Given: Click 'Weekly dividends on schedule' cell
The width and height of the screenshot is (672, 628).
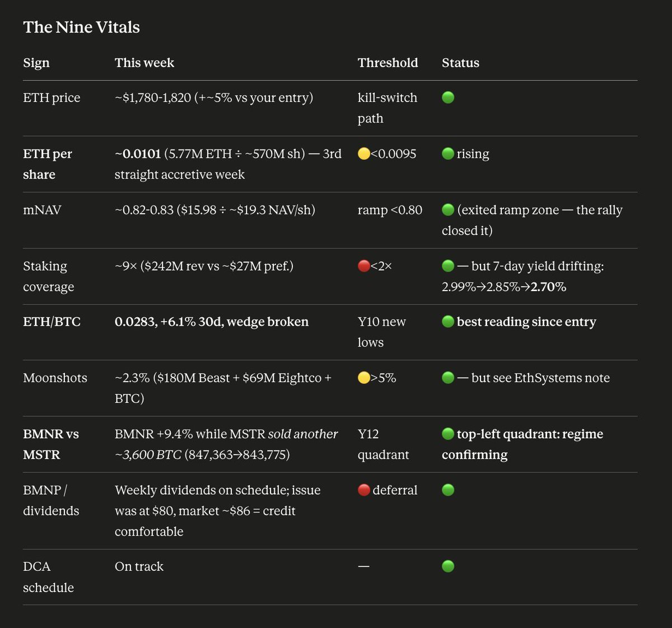Looking at the screenshot, I should [x=218, y=510].
